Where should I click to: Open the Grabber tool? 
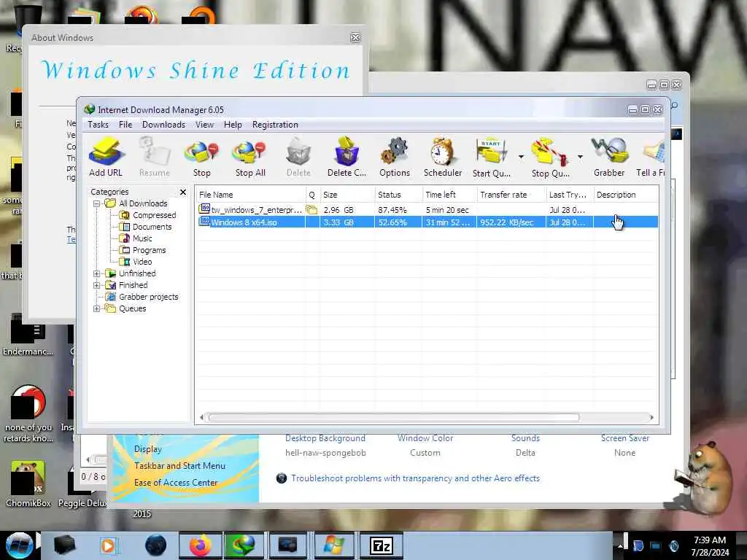(x=609, y=157)
